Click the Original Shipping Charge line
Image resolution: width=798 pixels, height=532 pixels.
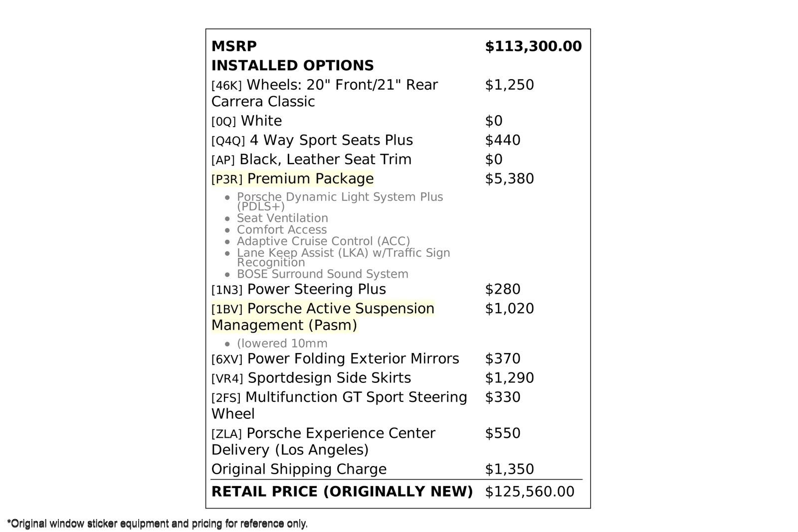[x=299, y=469]
